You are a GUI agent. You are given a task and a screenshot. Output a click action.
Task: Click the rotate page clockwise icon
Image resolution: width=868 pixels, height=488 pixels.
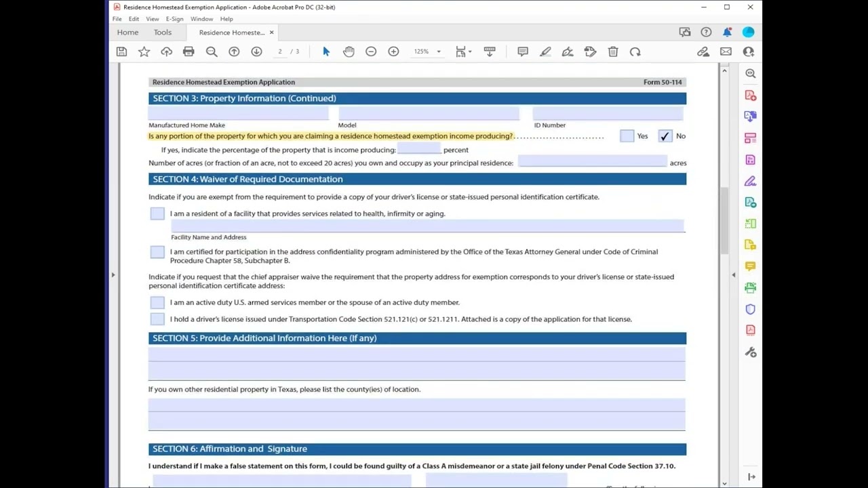tap(635, 52)
